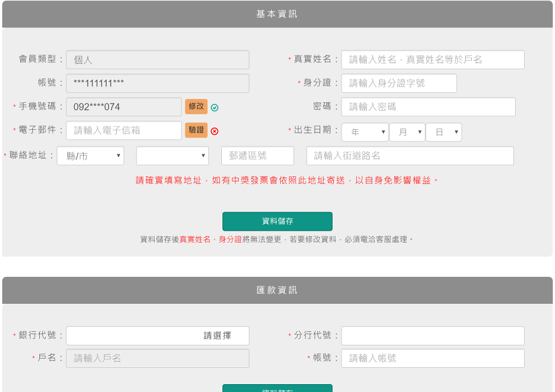Open the 年 birth year dropdown
The image size is (555, 392).
coord(365,133)
